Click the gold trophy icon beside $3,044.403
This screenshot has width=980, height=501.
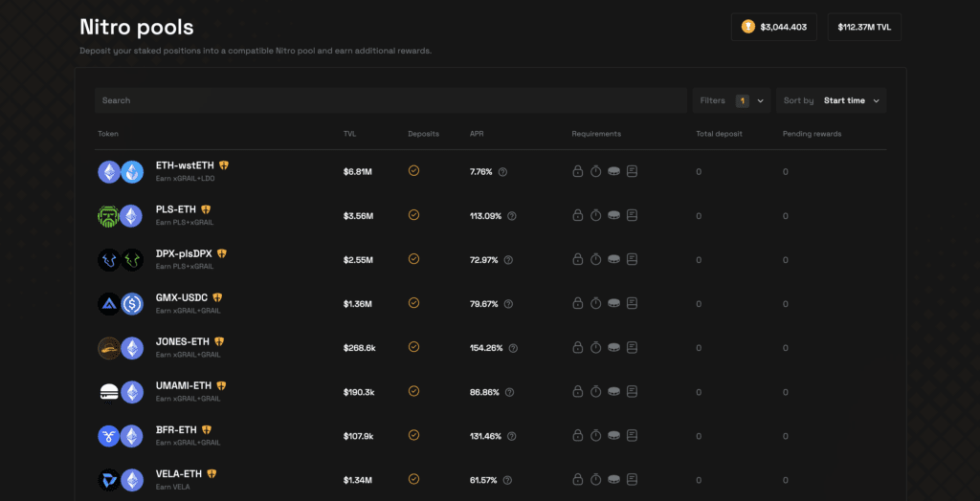748,27
